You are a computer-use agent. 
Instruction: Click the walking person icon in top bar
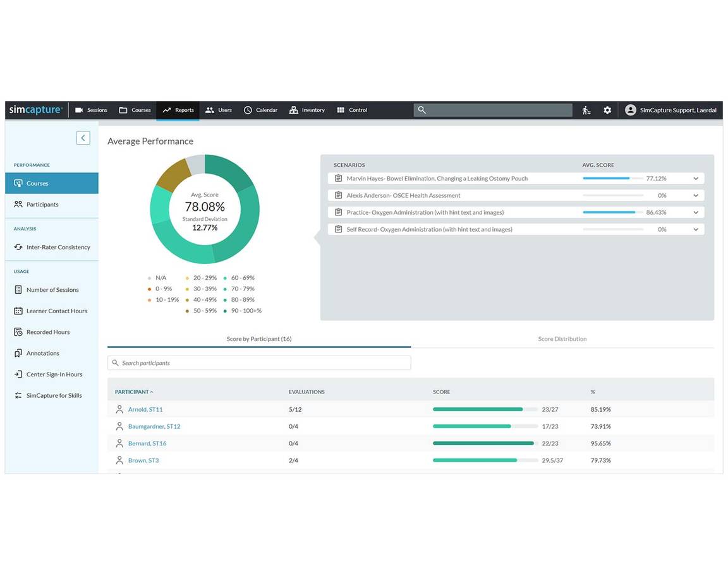pyautogui.click(x=586, y=110)
